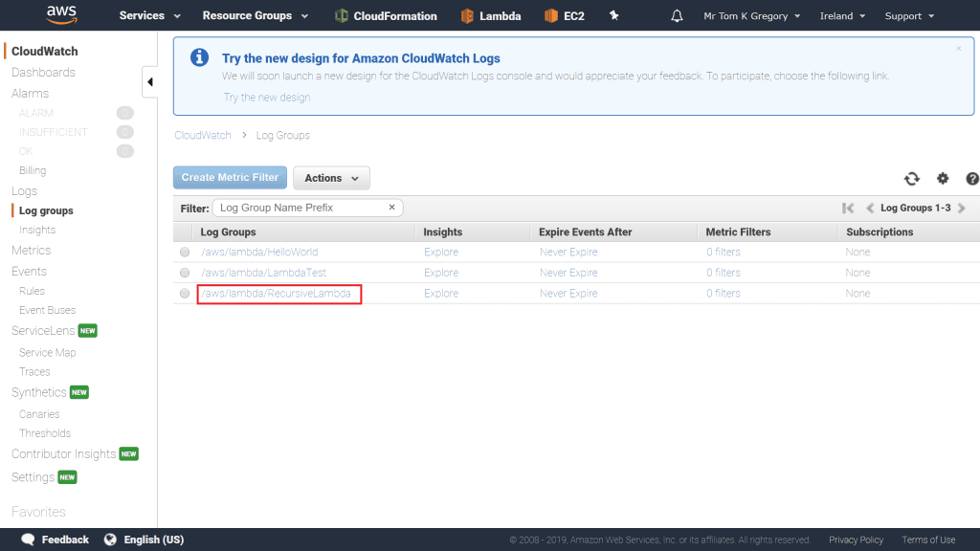This screenshot has height=551, width=980.
Task: Open the Ireland region dropdown
Action: point(842,16)
